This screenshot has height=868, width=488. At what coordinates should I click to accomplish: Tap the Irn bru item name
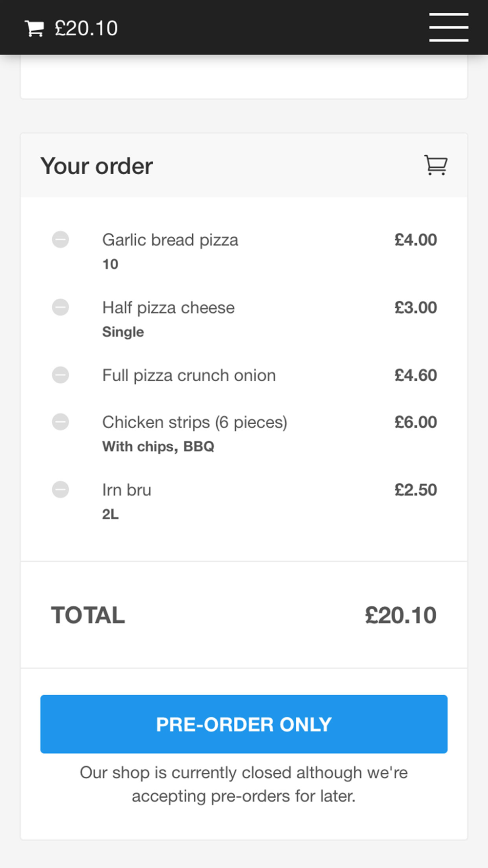coord(126,490)
